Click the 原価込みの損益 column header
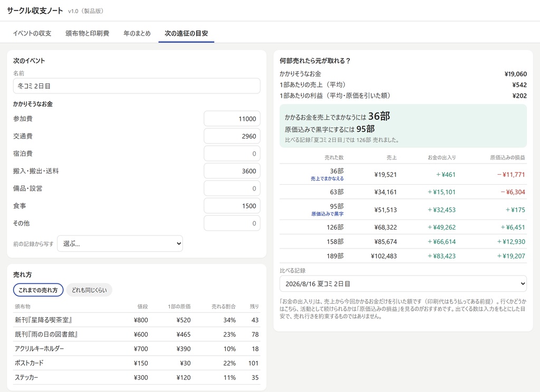Screen dimensions: 540x392 point(508,157)
